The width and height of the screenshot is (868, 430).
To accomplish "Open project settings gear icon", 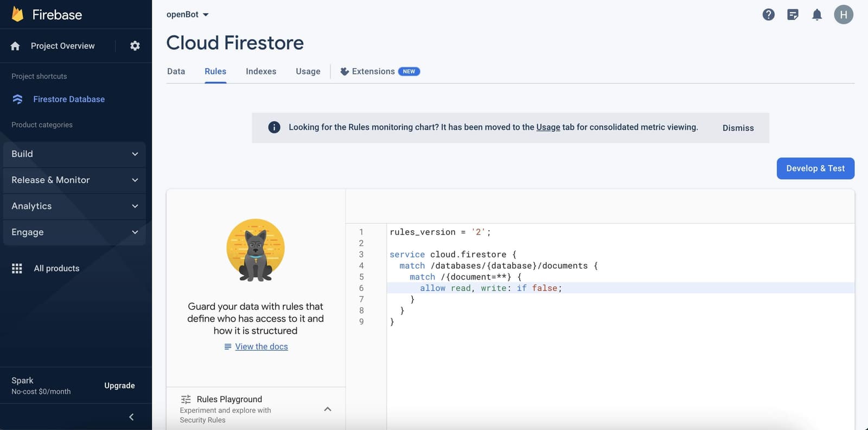I will tap(135, 46).
